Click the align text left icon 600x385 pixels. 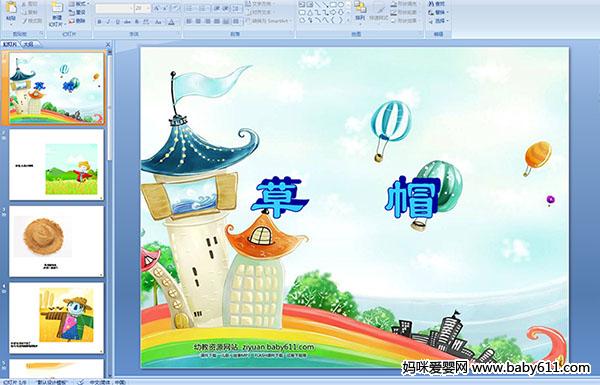[189, 21]
